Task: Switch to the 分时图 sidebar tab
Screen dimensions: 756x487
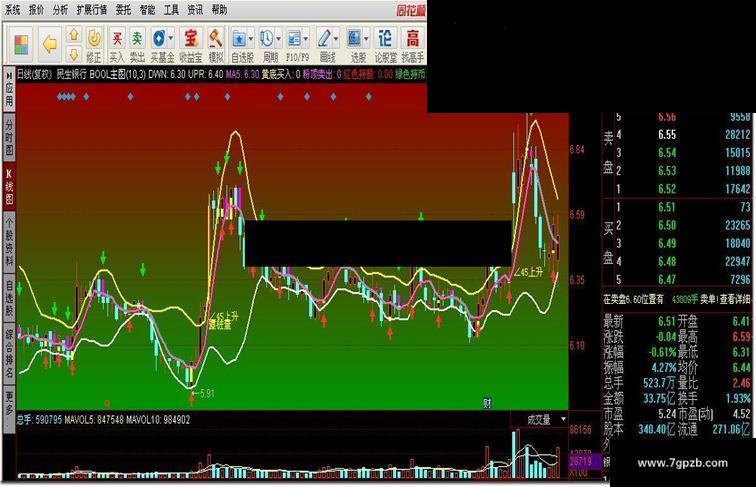Action: pos(9,137)
